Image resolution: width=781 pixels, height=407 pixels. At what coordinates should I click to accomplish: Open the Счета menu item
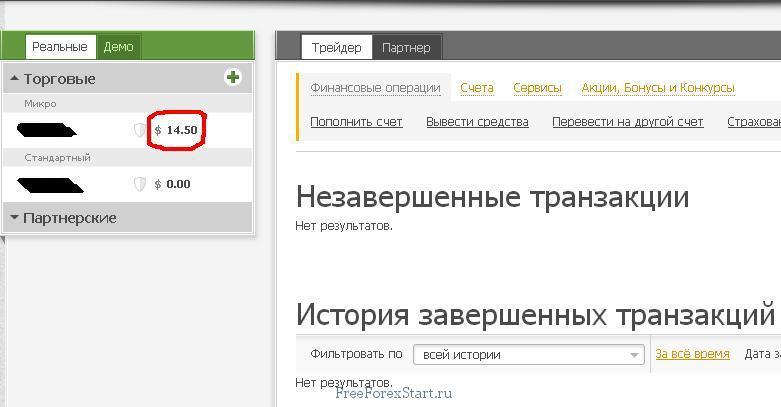point(477,87)
